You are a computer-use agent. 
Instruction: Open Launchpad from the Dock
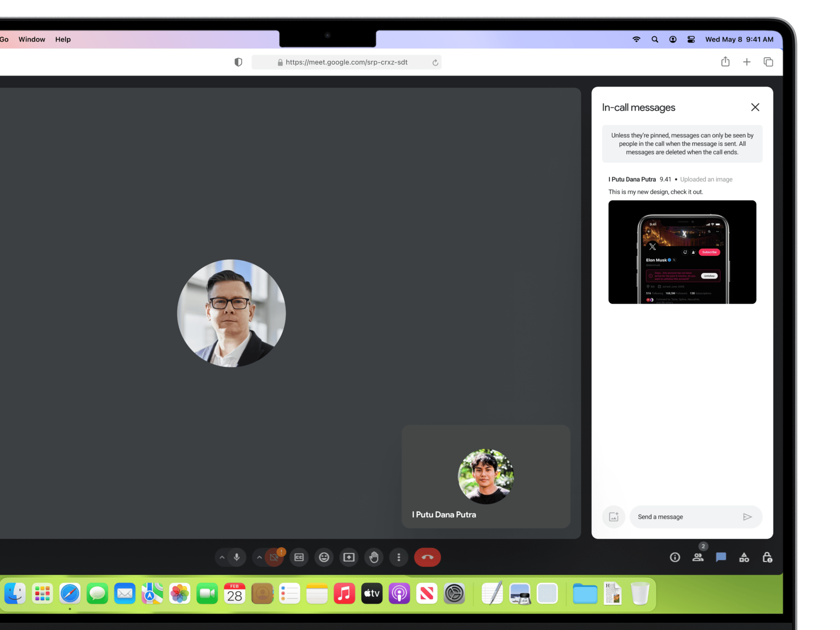click(42, 593)
